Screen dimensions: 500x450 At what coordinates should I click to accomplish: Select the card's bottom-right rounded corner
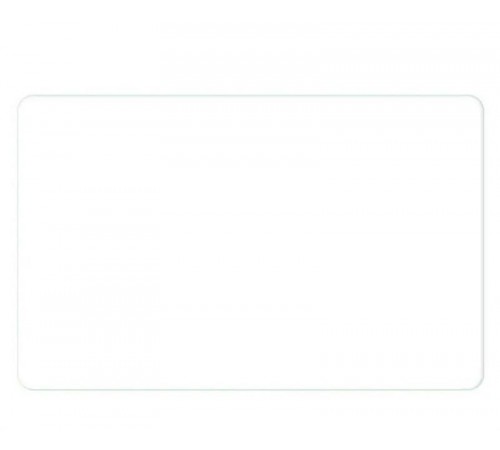click(x=478, y=385)
